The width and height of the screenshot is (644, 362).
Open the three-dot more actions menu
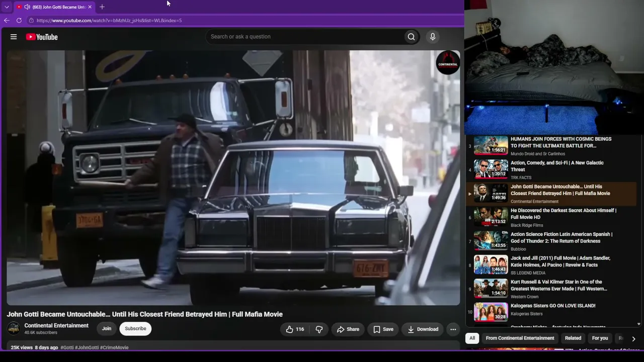click(x=453, y=329)
